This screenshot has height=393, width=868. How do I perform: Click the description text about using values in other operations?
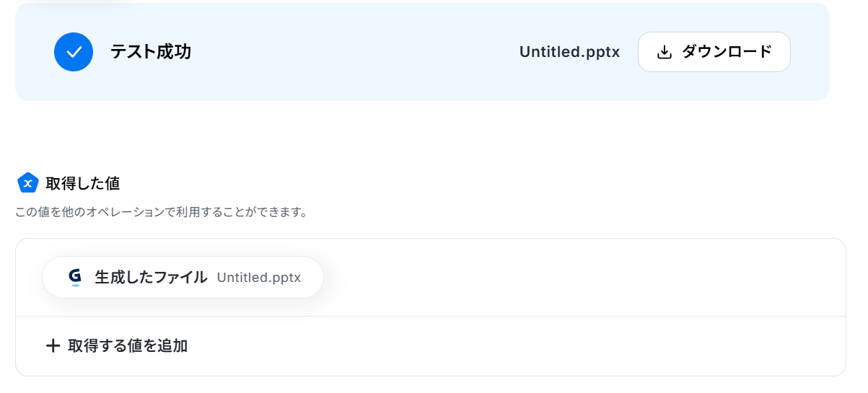pos(161,213)
